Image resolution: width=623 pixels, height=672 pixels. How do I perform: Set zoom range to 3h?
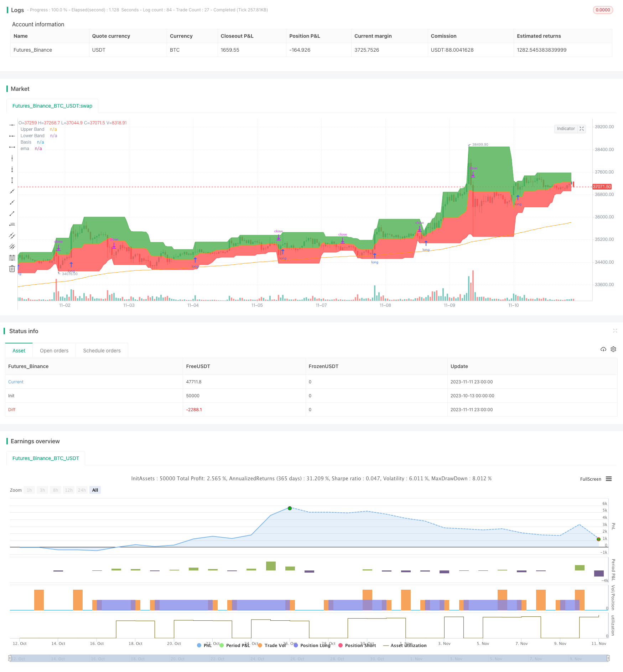click(x=42, y=490)
